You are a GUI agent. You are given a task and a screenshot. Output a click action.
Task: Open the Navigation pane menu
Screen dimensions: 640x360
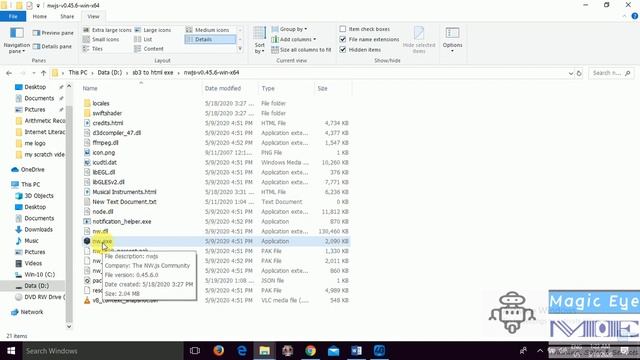(x=16, y=40)
